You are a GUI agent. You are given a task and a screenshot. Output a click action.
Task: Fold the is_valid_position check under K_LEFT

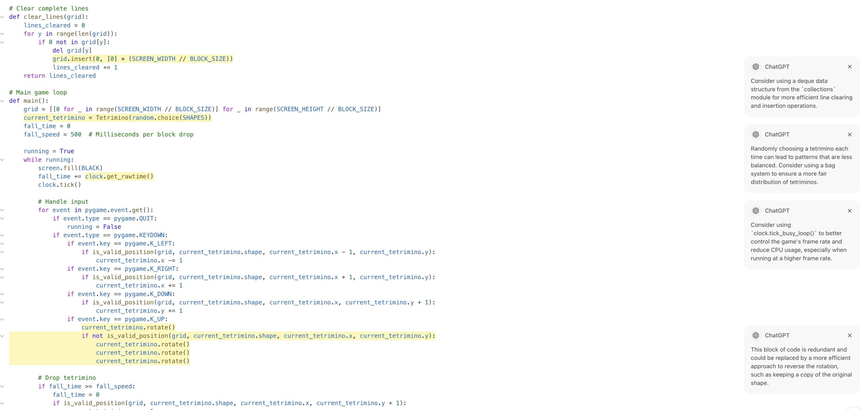pos(2,252)
